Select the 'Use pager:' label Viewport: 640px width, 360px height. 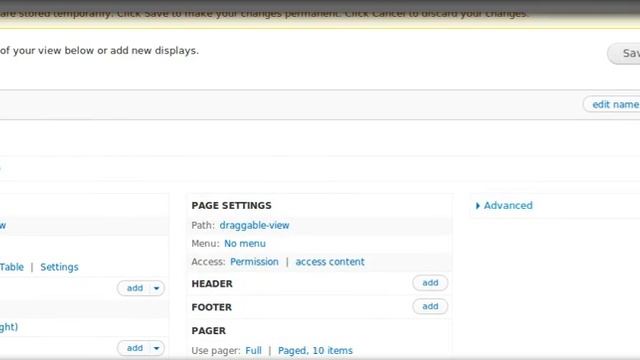click(x=216, y=351)
